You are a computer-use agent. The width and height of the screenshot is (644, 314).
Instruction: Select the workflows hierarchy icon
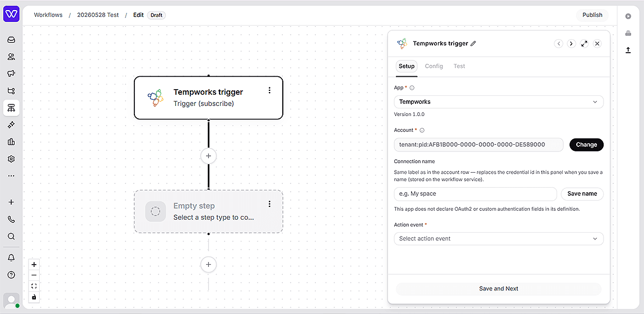coord(11,108)
